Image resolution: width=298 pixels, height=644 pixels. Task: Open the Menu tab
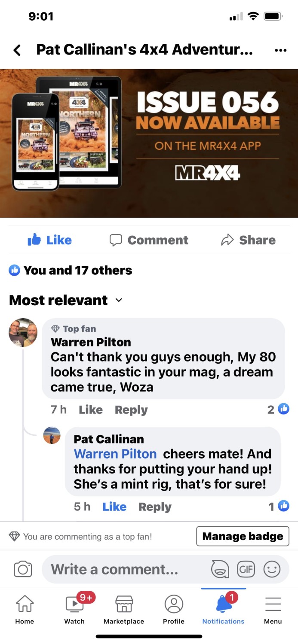[x=273, y=608]
